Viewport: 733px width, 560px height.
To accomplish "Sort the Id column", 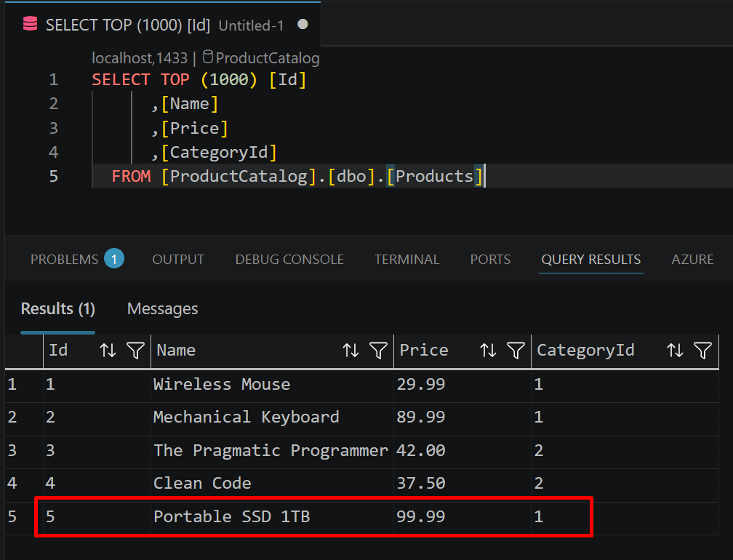I will [x=108, y=350].
